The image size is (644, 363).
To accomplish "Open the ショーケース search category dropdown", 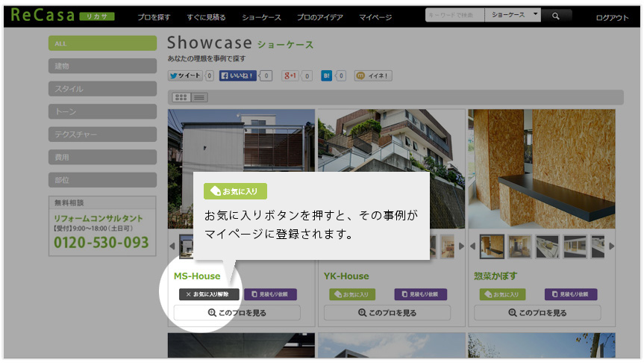I will pyautogui.click(x=513, y=15).
